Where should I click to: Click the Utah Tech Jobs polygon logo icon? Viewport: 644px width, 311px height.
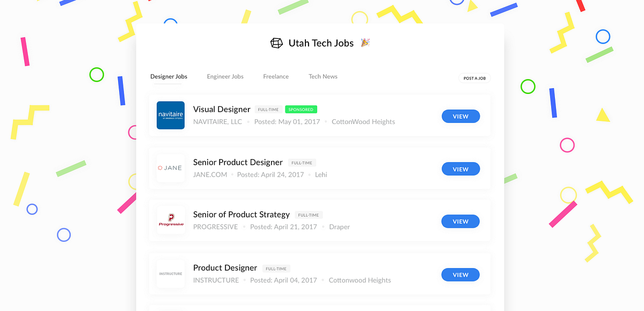click(x=276, y=43)
